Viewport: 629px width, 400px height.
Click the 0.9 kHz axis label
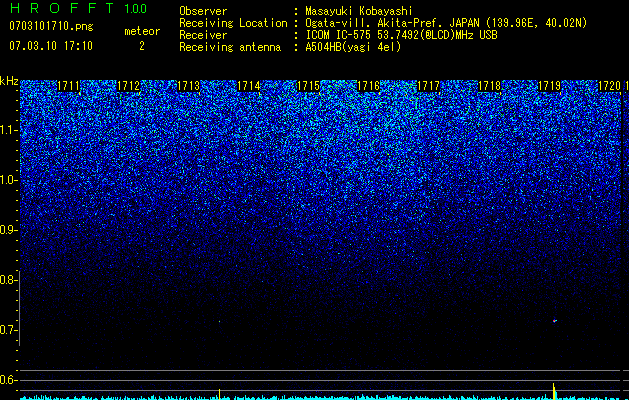8,230
